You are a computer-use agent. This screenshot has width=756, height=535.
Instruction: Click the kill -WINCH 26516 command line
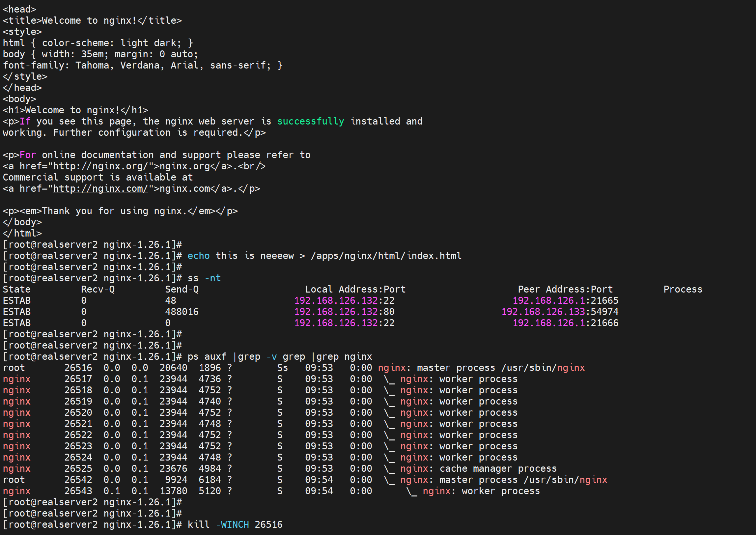pos(235,524)
